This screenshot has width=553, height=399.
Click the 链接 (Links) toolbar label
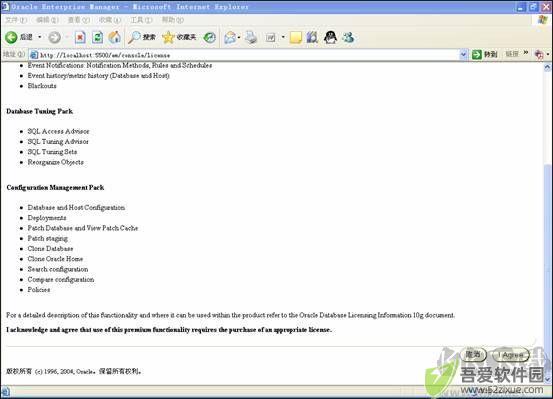point(512,54)
